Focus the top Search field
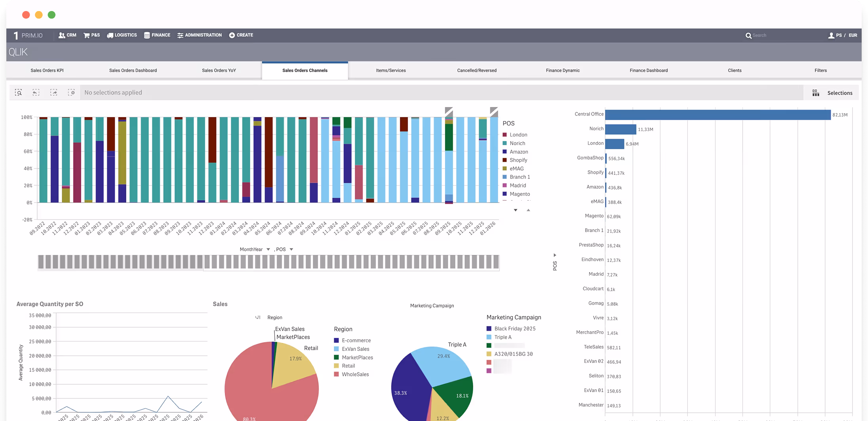 [x=786, y=36]
